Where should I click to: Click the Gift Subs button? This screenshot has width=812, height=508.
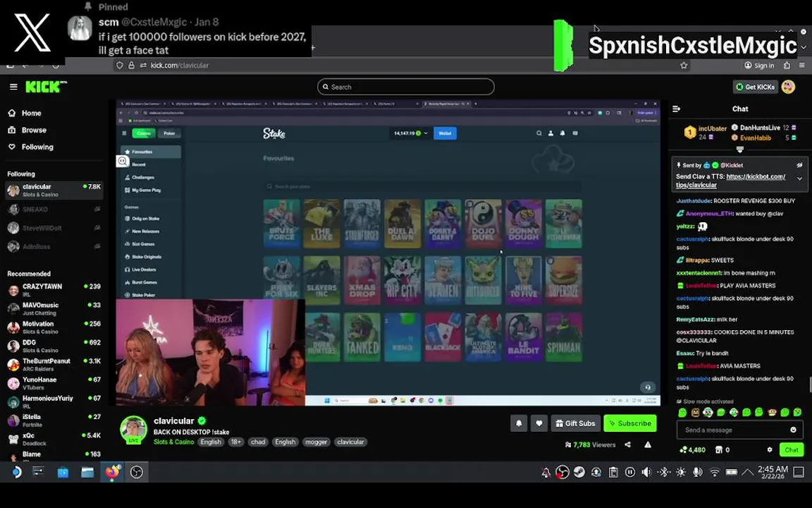coord(575,423)
